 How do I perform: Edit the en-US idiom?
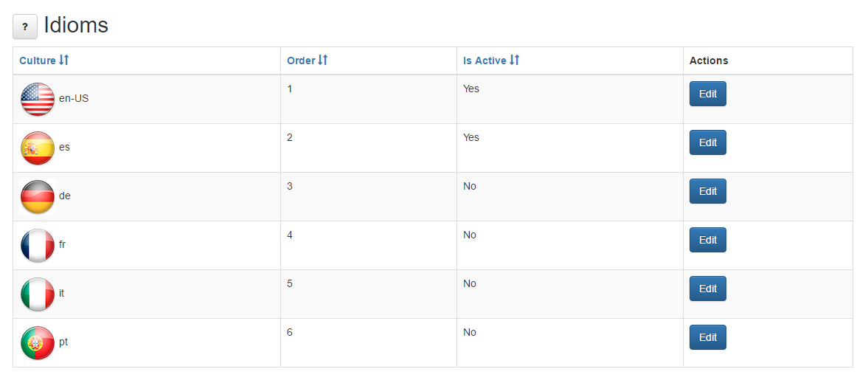(x=707, y=94)
